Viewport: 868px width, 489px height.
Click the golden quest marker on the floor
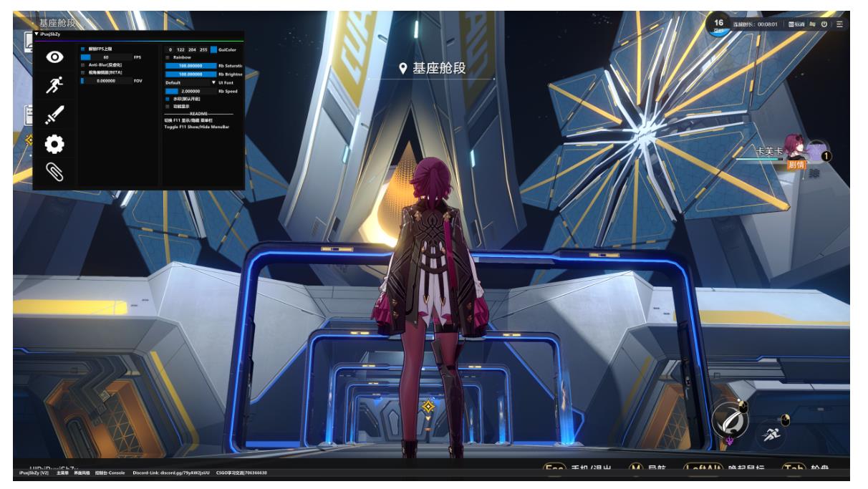click(428, 407)
